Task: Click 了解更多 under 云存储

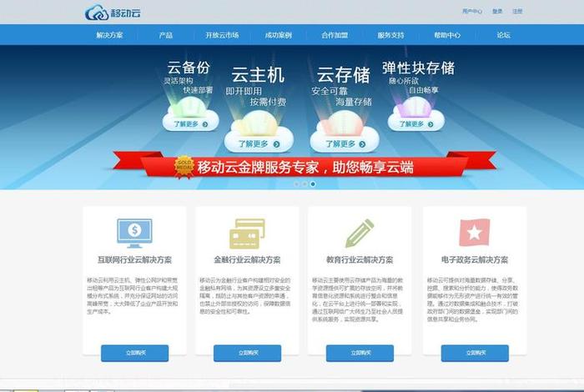Action: click(x=345, y=144)
